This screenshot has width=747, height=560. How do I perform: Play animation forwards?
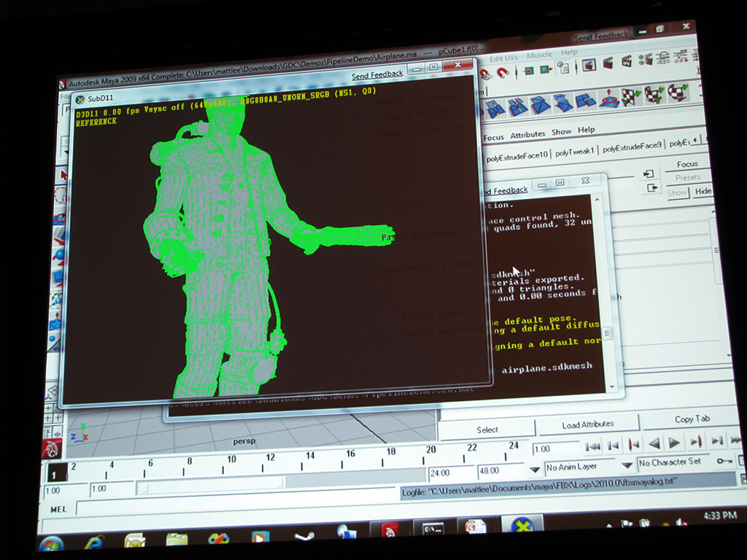[674, 443]
